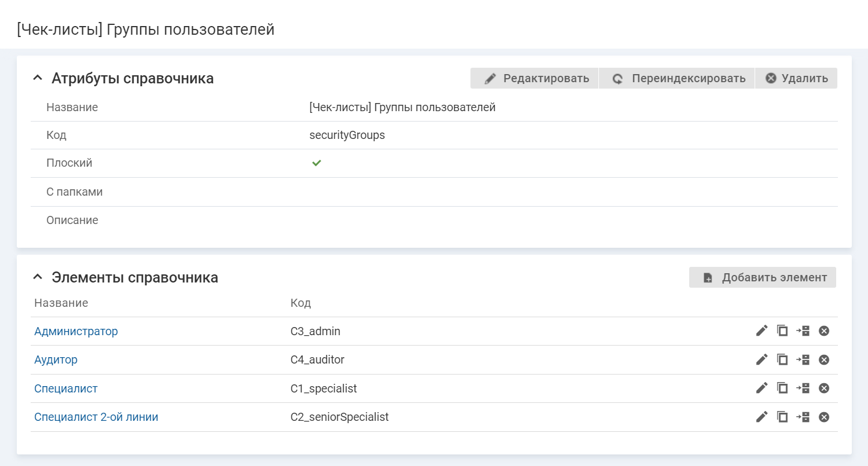Viewport: 868px width, 466px height.
Task: Duplicate the Специалист 2-ой линии element
Action: pyautogui.click(x=782, y=417)
